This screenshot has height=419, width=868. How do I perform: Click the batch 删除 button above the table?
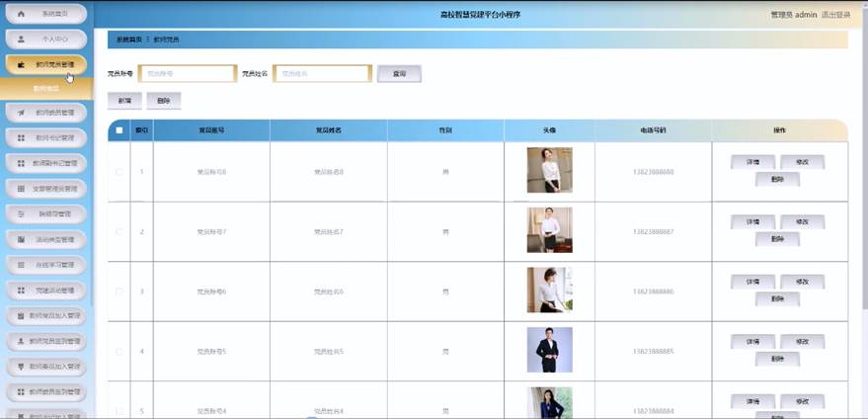(163, 101)
